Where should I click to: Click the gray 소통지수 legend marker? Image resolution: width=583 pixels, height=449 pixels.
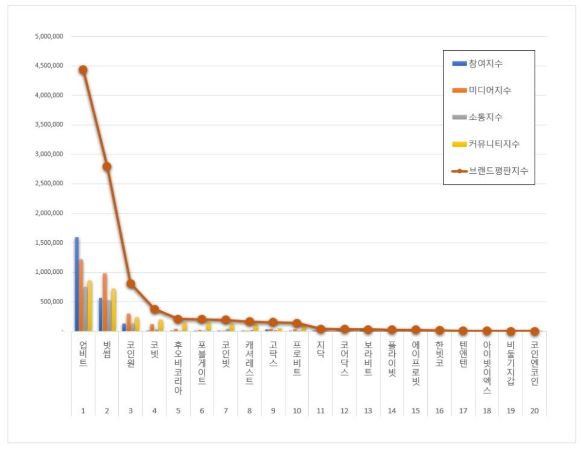click(459, 117)
